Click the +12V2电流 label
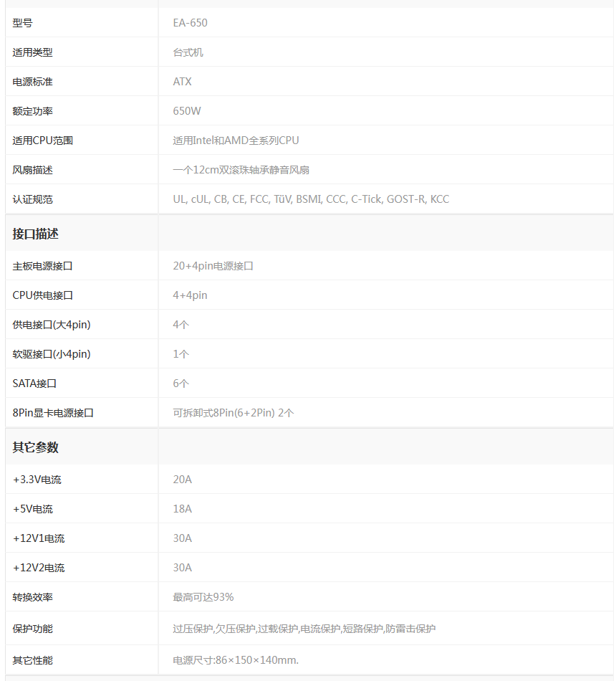Image resolution: width=616 pixels, height=681 pixels. [x=39, y=568]
